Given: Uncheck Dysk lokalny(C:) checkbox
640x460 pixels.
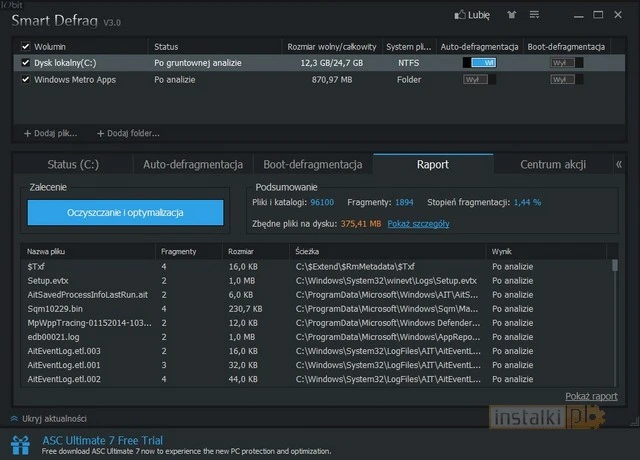Looking at the screenshot, I should [x=26, y=62].
